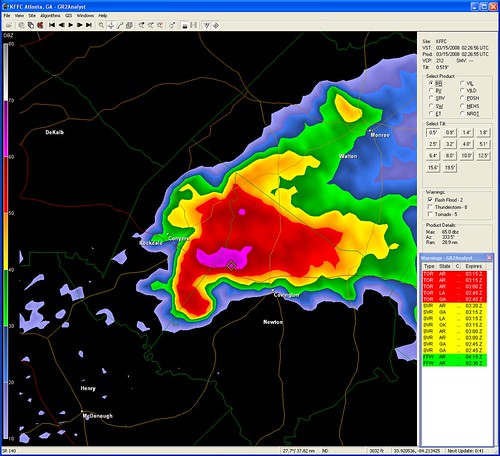Image resolution: width=500 pixels, height=456 pixels.
Task: Select the SRV product radio button
Action: pos(431,98)
